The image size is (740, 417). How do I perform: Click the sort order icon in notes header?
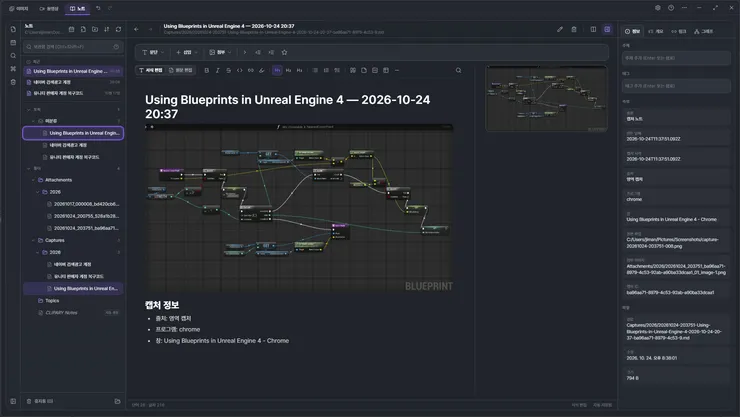click(107, 29)
